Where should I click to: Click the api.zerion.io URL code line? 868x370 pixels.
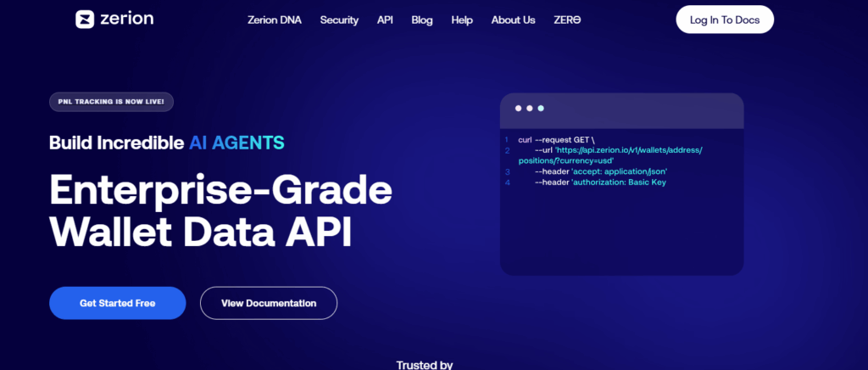(610, 155)
